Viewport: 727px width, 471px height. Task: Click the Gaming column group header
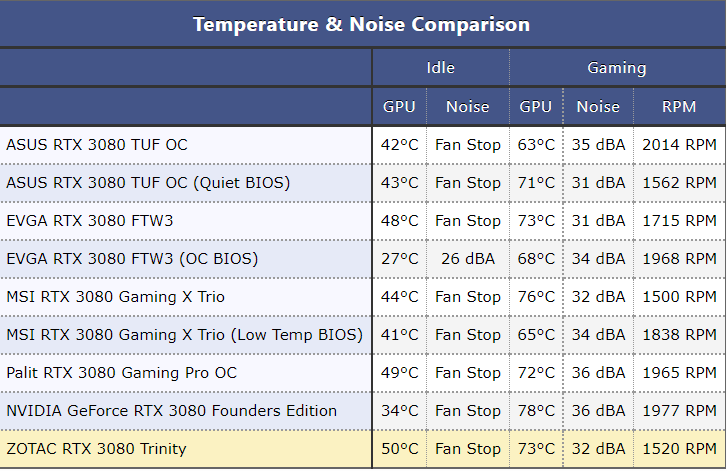point(616,68)
